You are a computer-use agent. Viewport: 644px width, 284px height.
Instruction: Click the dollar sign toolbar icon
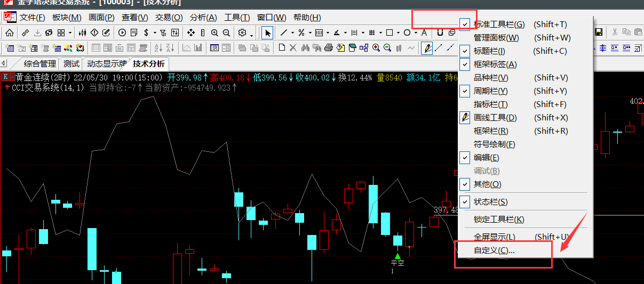click(146, 33)
